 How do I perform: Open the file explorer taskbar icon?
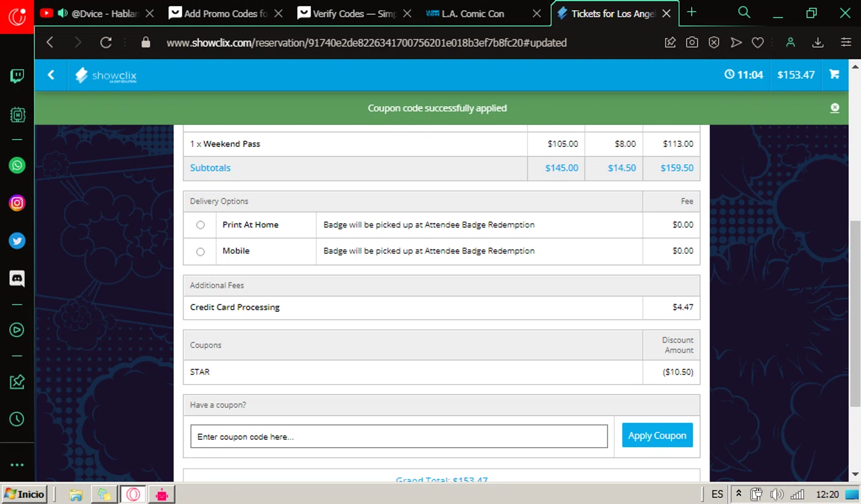point(76,494)
